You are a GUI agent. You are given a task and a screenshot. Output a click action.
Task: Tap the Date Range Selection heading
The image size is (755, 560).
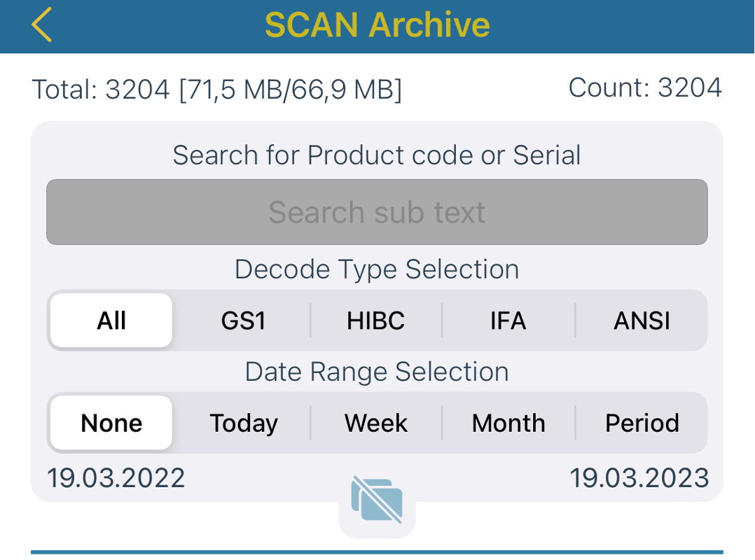click(377, 372)
